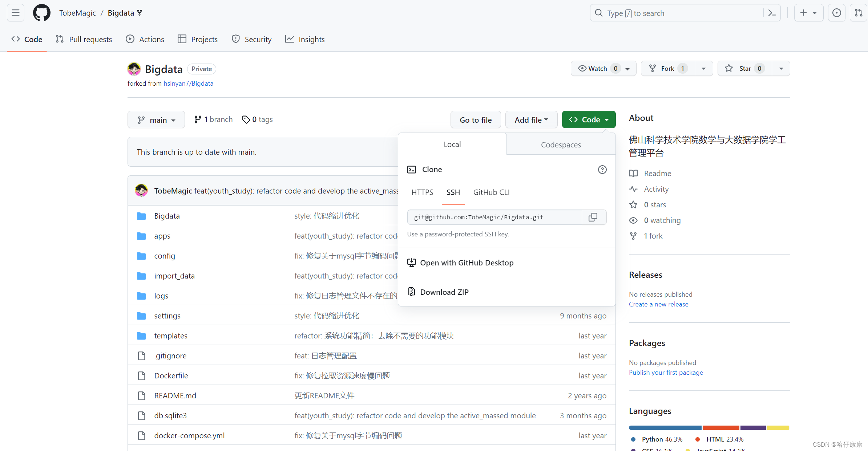This screenshot has width=868, height=451.
Task: Open the command palette terminal icon
Action: pyautogui.click(x=772, y=13)
